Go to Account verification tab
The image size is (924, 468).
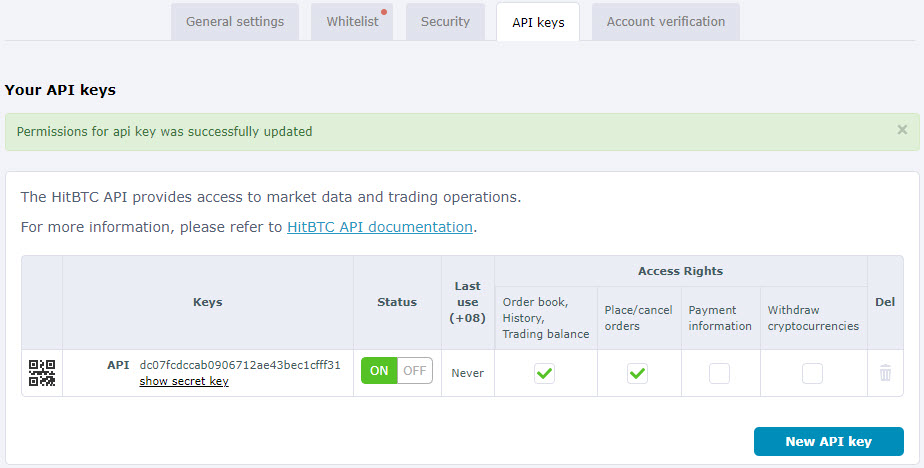pos(666,22)
